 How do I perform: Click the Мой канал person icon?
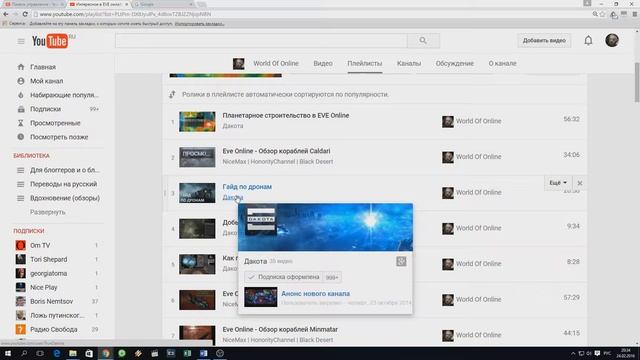point(21,81)
